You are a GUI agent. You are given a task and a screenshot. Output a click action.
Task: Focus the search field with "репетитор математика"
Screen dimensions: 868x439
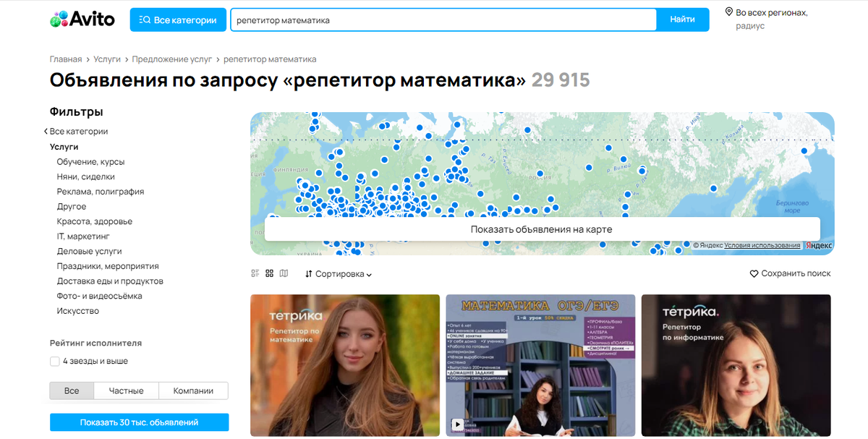point(443,20)
